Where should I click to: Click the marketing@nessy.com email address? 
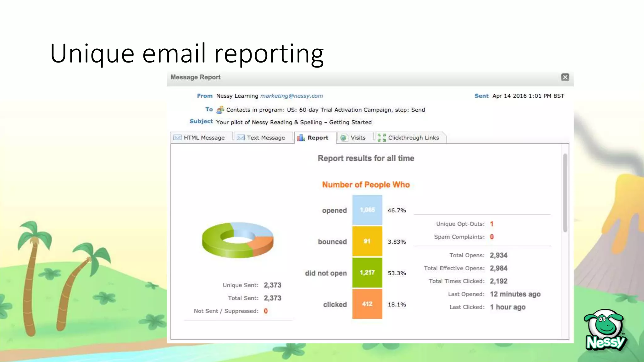pyautogui.click(x=291, y=96)
